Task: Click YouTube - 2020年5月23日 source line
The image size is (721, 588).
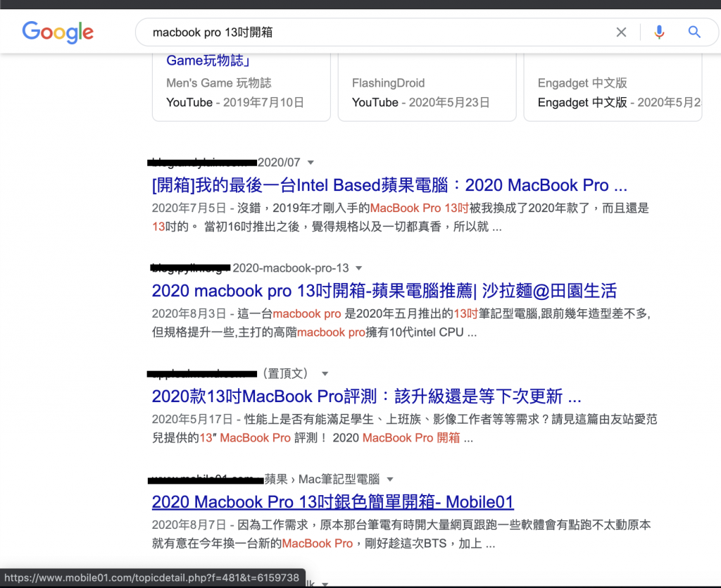Action: 421,102
